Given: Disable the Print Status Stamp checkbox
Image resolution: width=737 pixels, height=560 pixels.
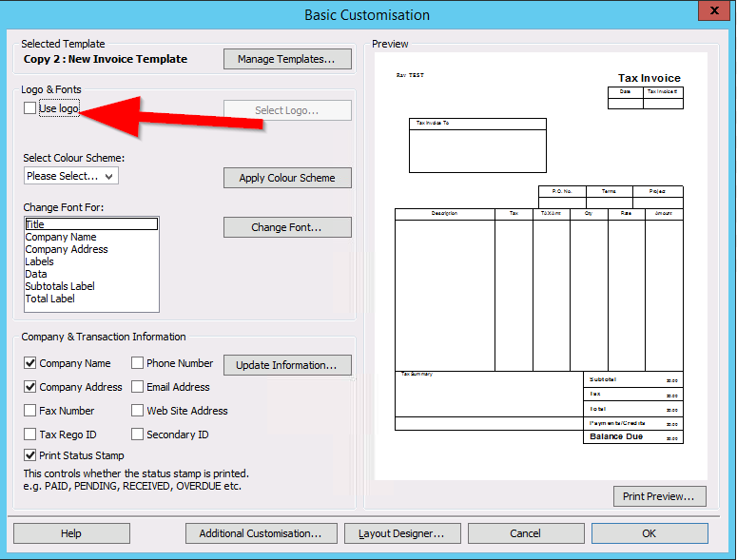Looking at the screenshot, I should pos(29,455).
